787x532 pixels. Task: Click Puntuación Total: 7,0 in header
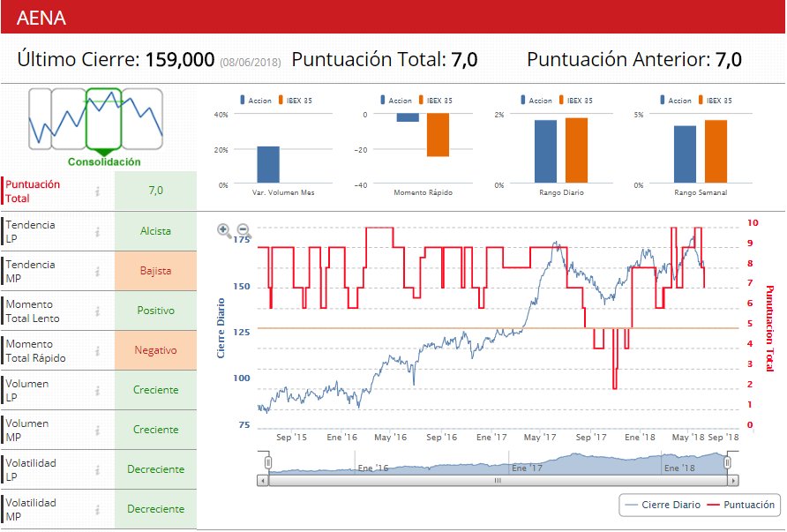(385, 60)
